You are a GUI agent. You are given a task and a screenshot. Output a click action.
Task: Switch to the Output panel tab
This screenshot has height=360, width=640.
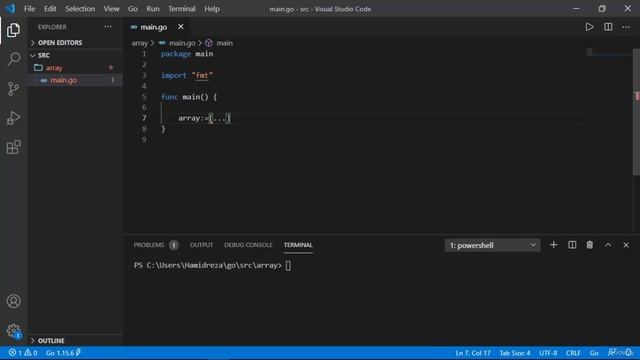point(201,245)
